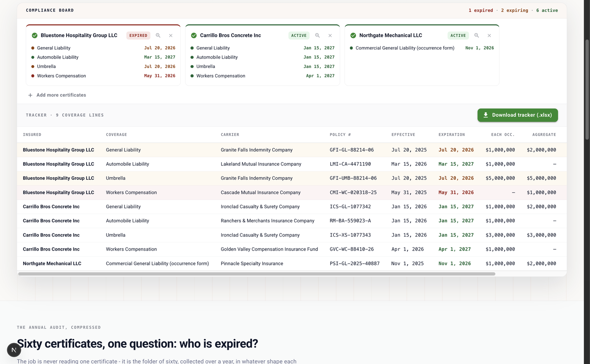Click the AGGREGATE column header
Viewport: 590px width, 364px height.
click(544, 135)
